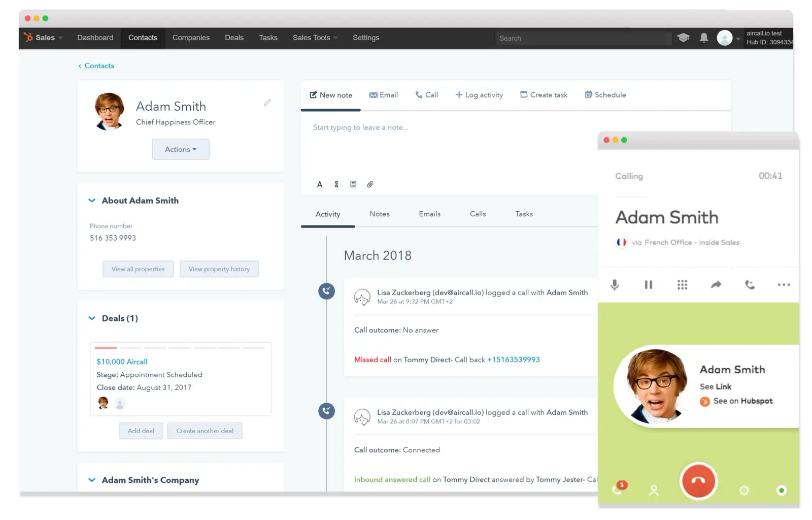The height and width of the screenshot is (520, 812).
Task: Open the Deals menu item
Action: (234, 38)
